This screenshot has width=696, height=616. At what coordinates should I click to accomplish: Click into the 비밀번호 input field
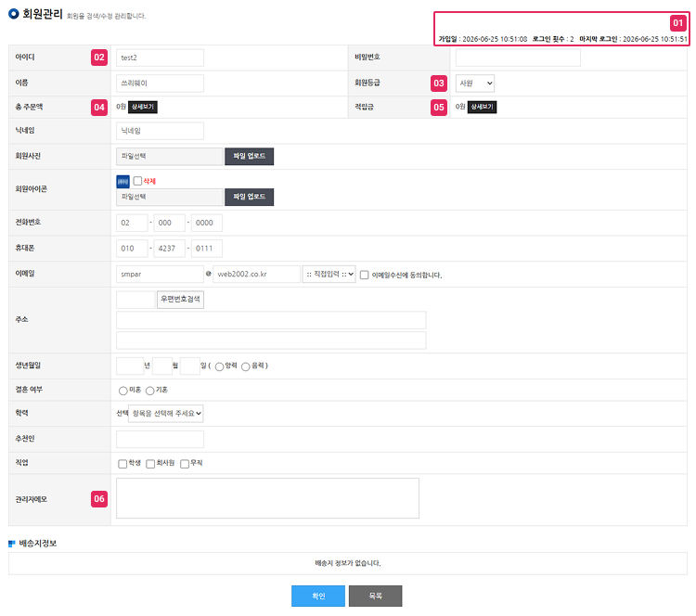point(518,58)
